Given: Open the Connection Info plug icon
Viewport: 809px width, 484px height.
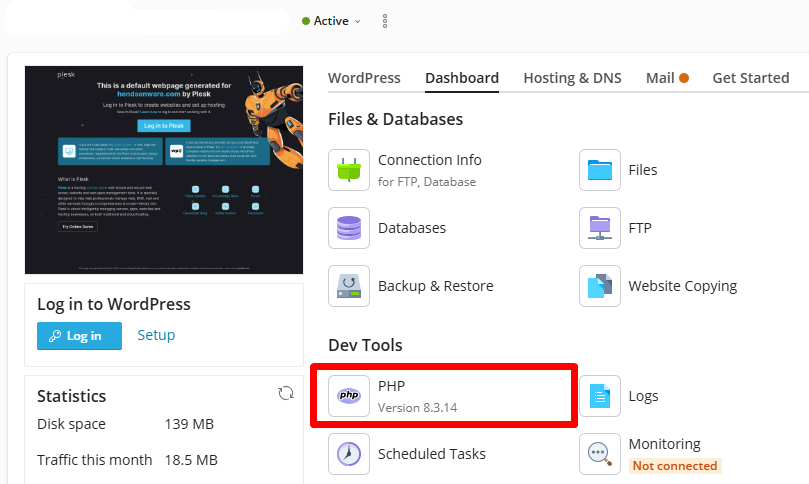Looking at the screenshot, I should pos(349,170).
